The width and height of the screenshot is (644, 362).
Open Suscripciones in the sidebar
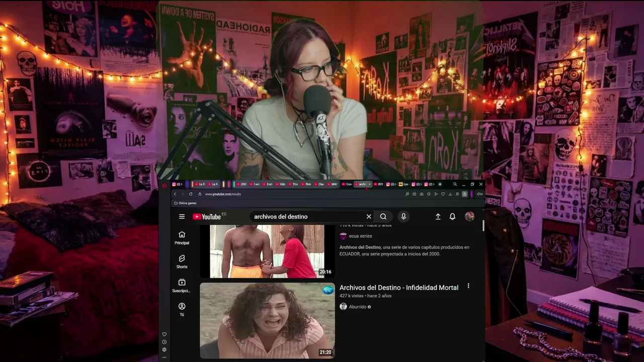tap(182, 286)
